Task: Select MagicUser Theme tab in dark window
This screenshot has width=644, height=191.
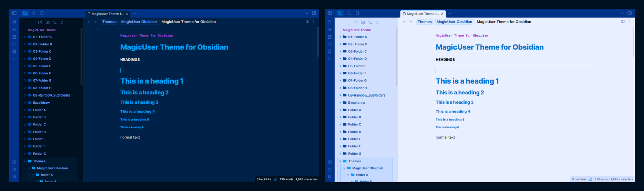Action: coord(107,14)
